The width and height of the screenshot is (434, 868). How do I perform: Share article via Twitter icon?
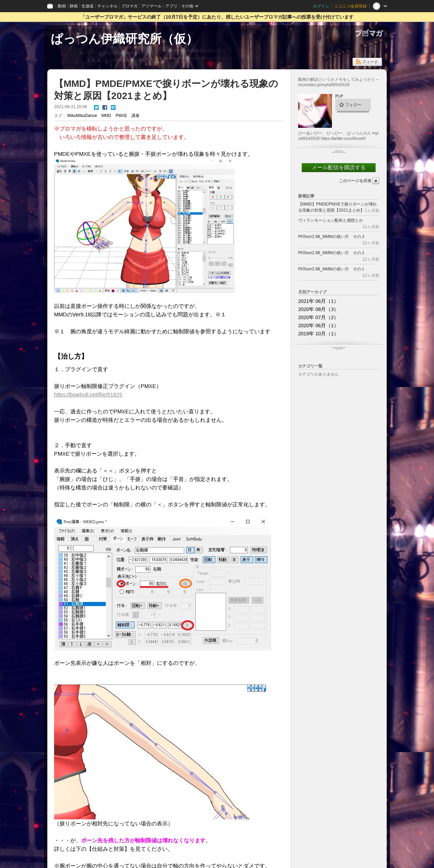tap(96, 107)
